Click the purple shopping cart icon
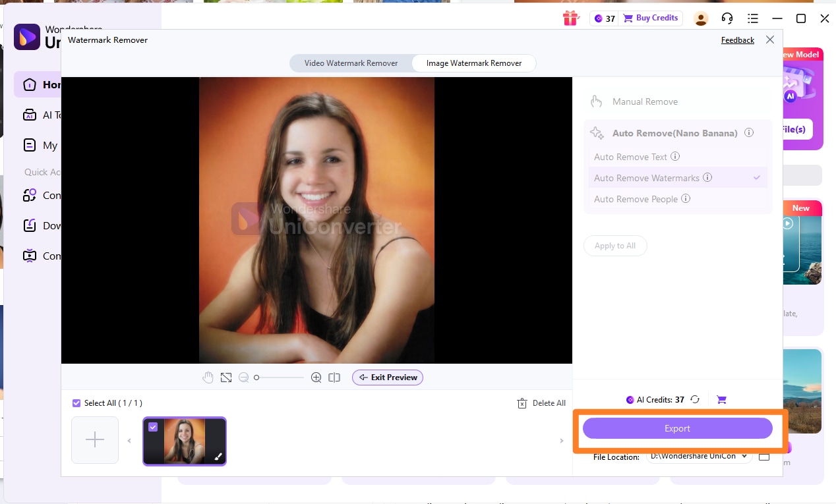Viewport: 836px width, 504px height. pyautogui.click(x=721, y=400)
